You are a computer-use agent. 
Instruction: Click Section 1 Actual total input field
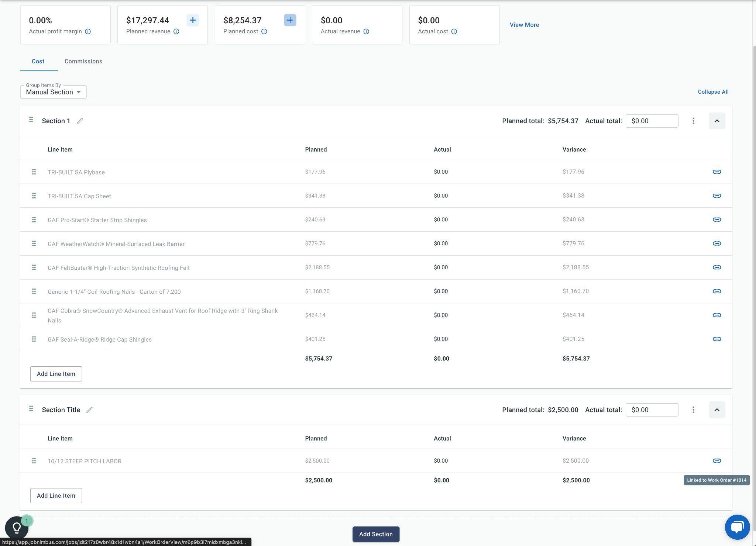click(652, 121)
